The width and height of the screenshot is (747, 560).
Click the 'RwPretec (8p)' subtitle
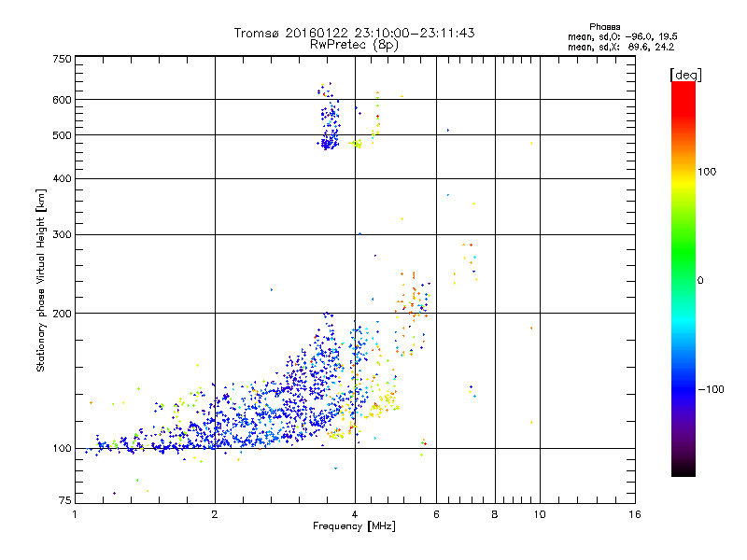(x=354, y=45)
